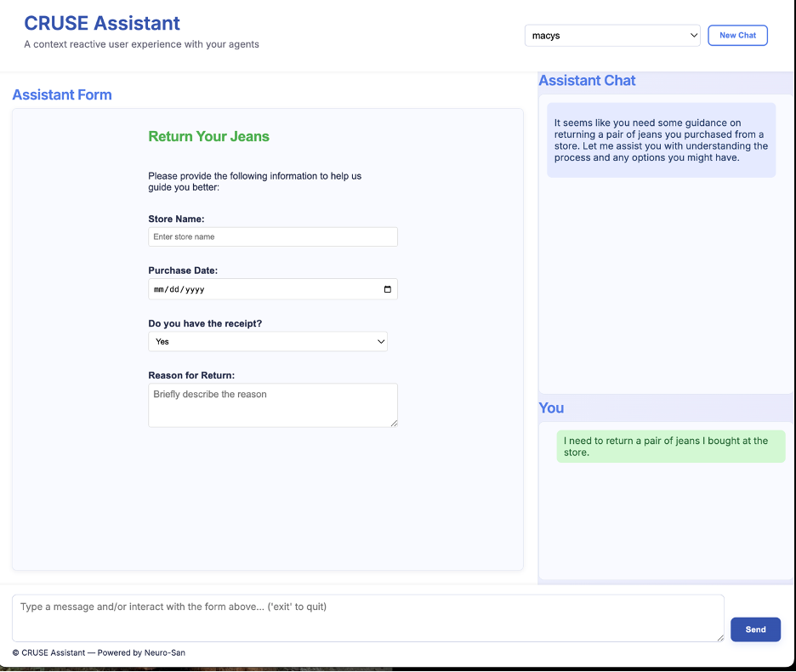Expand the receipt Yes dropdown
This screenshot has width=796, height=672.
coord(268,341)
